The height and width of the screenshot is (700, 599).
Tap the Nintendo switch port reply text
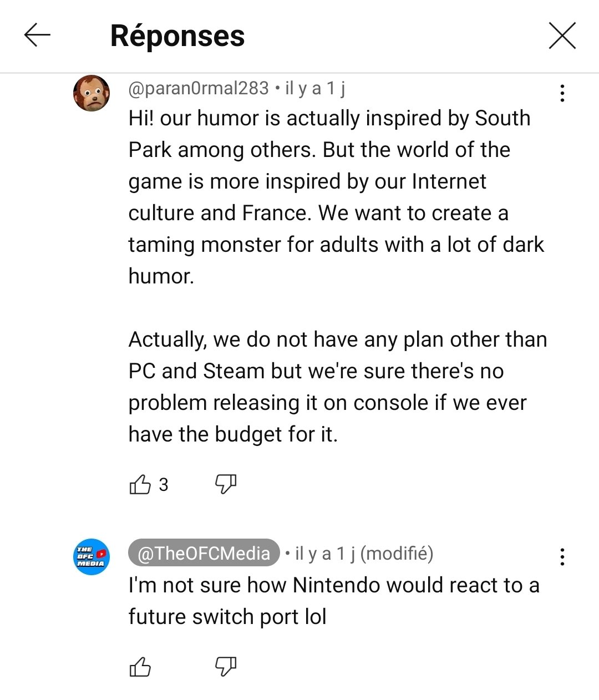click(x=333, y=601)
